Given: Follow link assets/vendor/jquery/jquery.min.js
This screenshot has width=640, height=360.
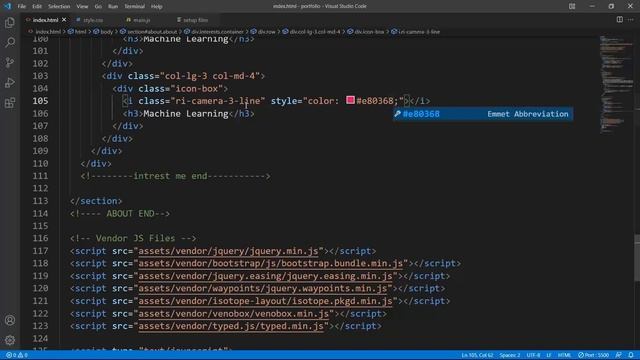Looking at the screenshot, I should (x=228, y=251).
